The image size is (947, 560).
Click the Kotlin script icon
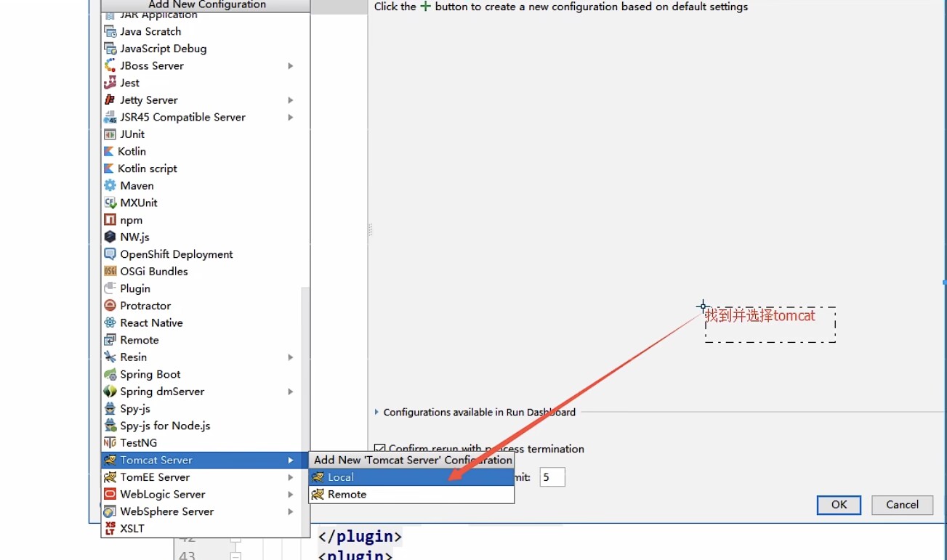point(109,169)
